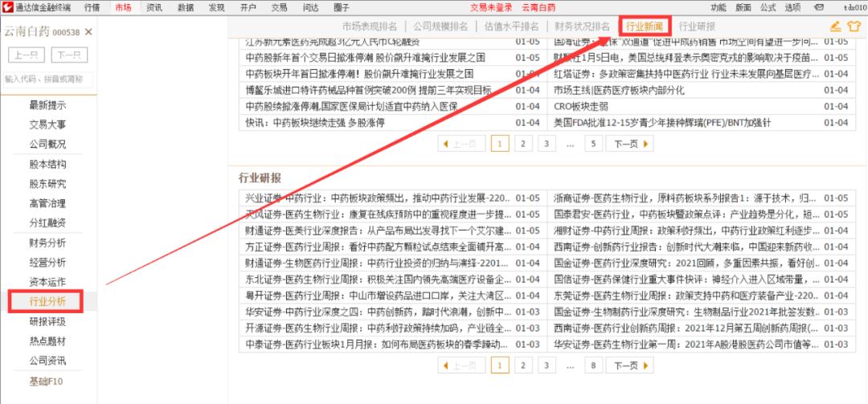Go to 行业研报 page 3
Screen dimensions: 868x404
pos(547,365)
